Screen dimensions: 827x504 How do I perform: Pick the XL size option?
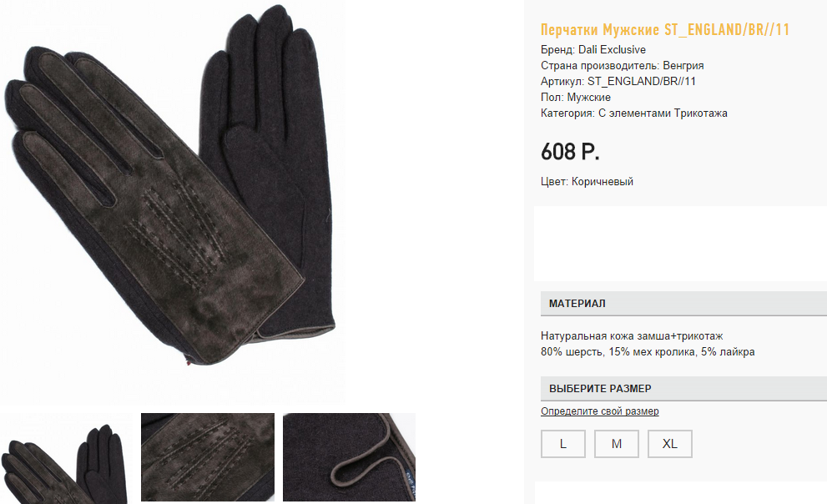670,444
